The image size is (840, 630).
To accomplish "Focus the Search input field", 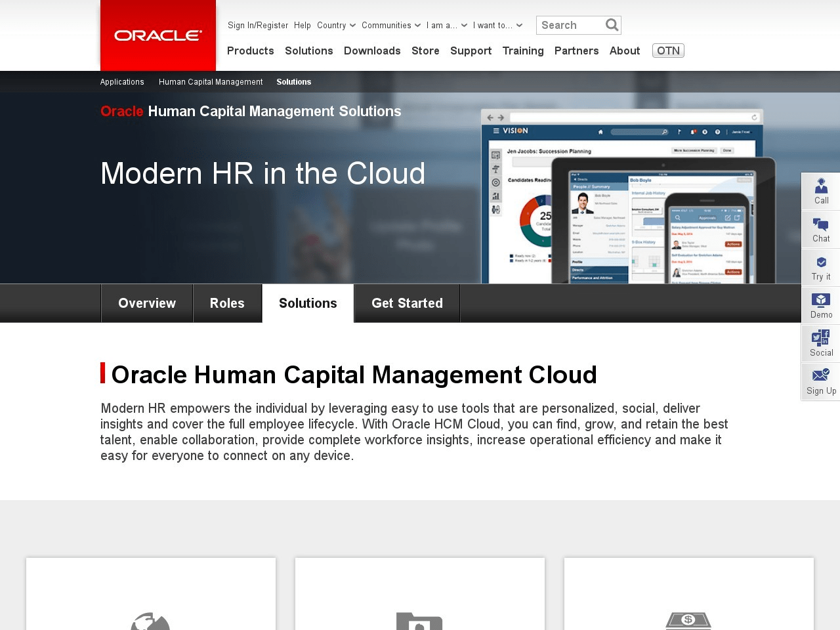I will coord(568,25).
